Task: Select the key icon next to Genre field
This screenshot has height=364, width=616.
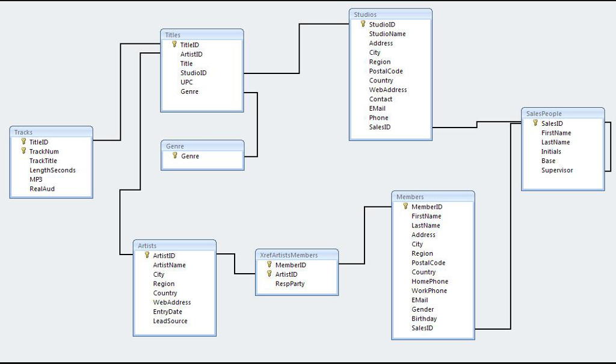Action: 174,156
